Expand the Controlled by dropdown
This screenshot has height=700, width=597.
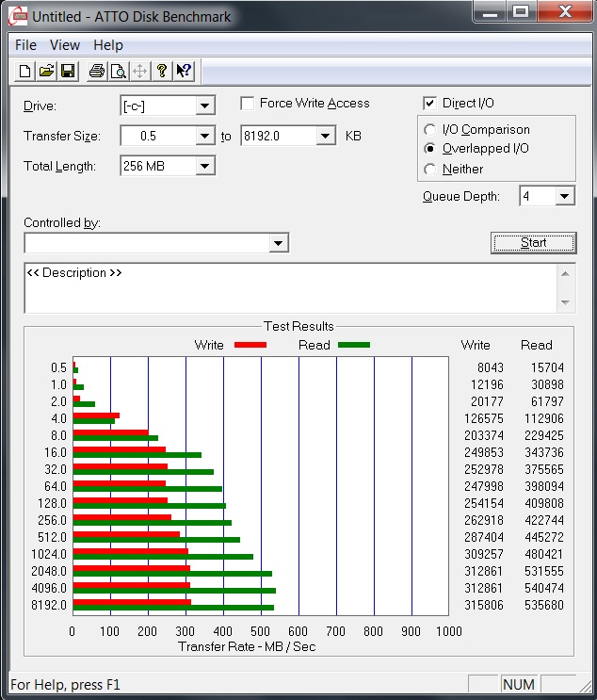[278, 244]
